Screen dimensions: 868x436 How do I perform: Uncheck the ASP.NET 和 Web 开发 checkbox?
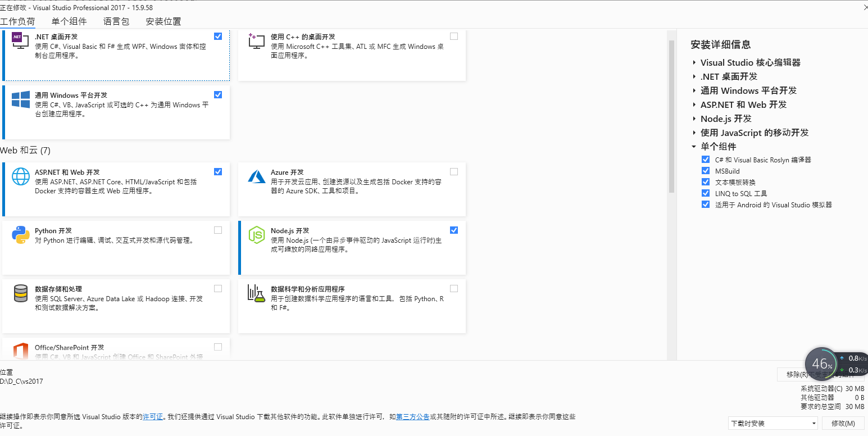[x=218, y=171]
